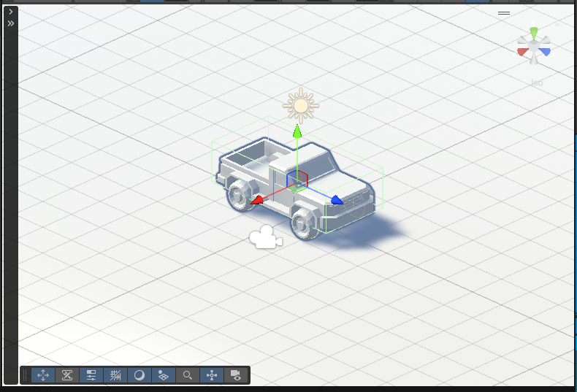Image resolution: width=577 pixels, height=392 pixels.
Task: Toggle the tool settings sliders icon
Action: pyautogui.click(x=91, y=375)
